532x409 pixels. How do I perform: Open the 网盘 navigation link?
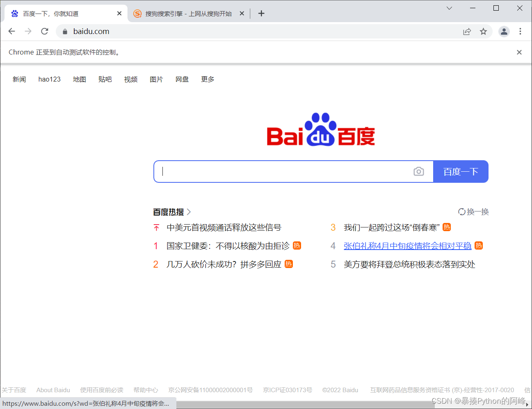182,79
